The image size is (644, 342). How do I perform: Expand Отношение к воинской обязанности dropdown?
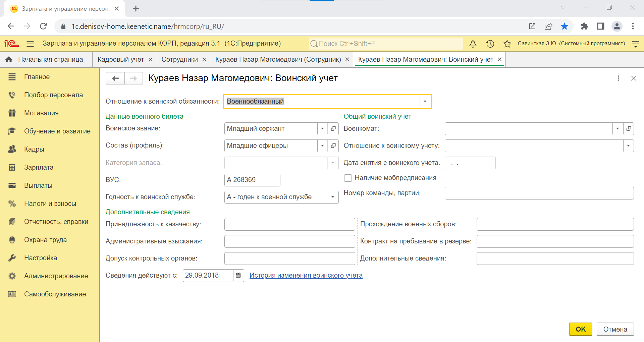pos(425,102)
